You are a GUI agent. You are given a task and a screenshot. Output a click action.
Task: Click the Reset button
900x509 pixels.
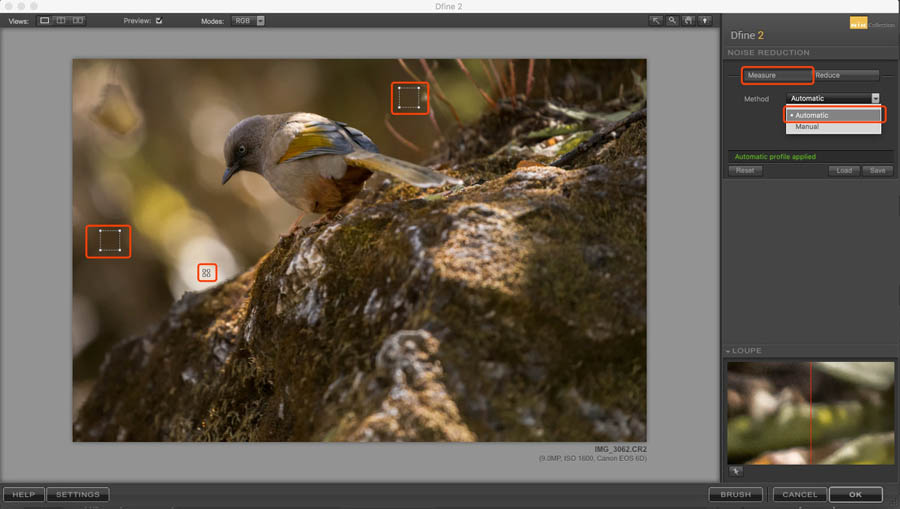[745, 170]
